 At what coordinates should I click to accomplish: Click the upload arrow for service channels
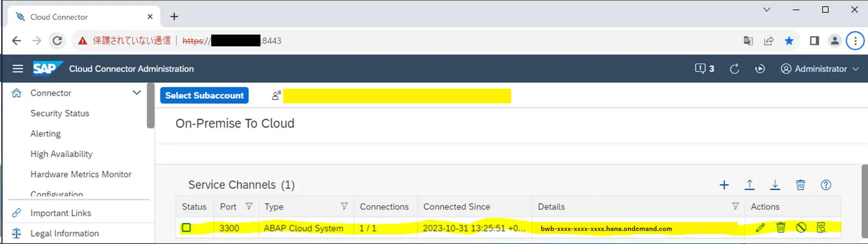[x=750, y=185]
